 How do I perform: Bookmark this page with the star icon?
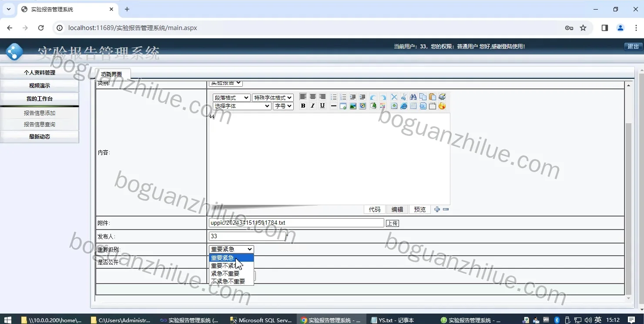click(584, 28)
